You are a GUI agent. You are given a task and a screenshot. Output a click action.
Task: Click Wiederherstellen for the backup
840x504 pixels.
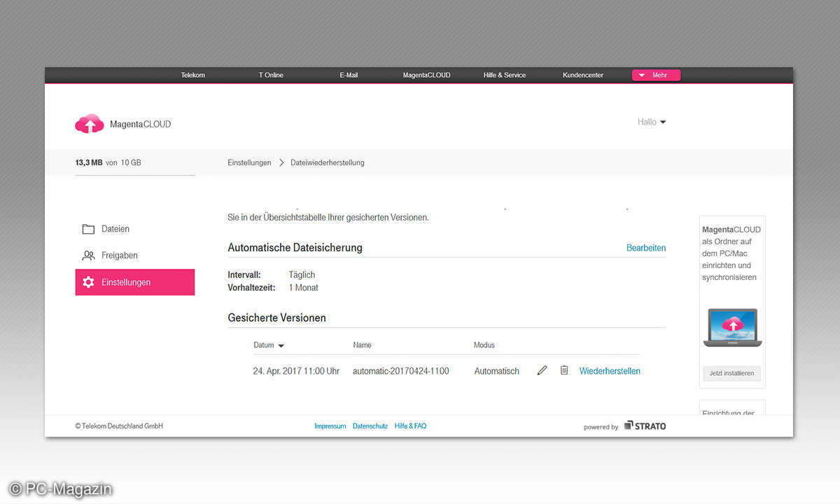click(x=610, y=371)
